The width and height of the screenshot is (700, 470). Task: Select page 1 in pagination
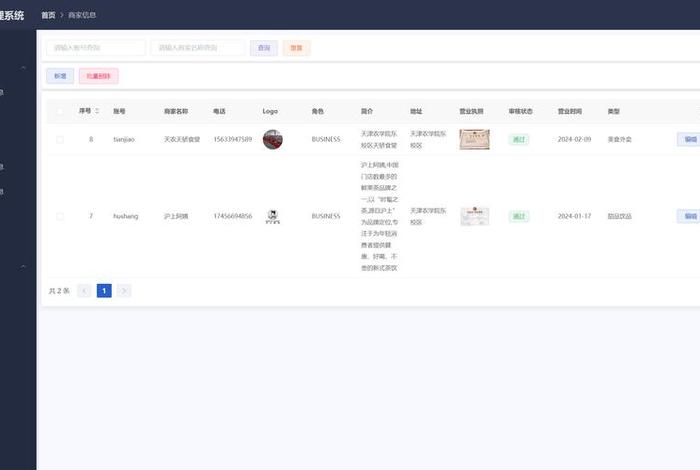point(104,291)
